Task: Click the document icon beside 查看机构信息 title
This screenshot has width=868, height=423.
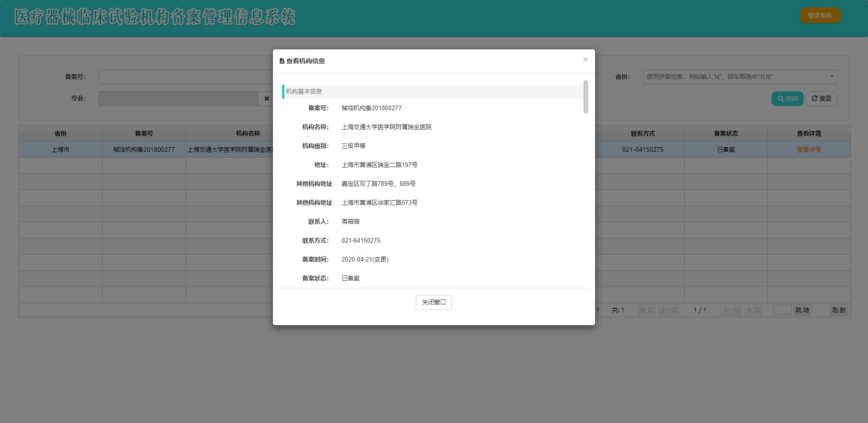Action: [x=282, y=61]
